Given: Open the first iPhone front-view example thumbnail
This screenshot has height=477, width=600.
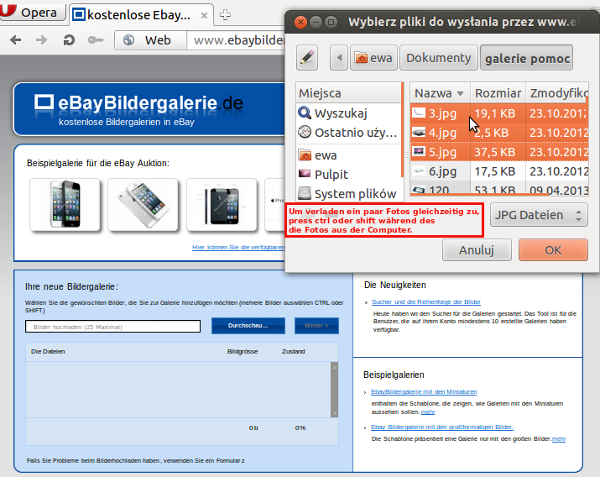Looking at the screenshot, I should coord(65,205).
